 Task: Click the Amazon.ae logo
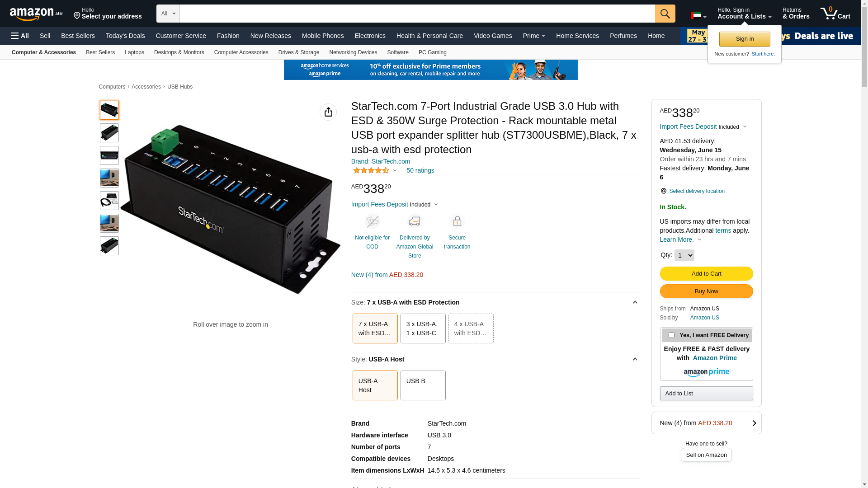(x=36, y=14)
